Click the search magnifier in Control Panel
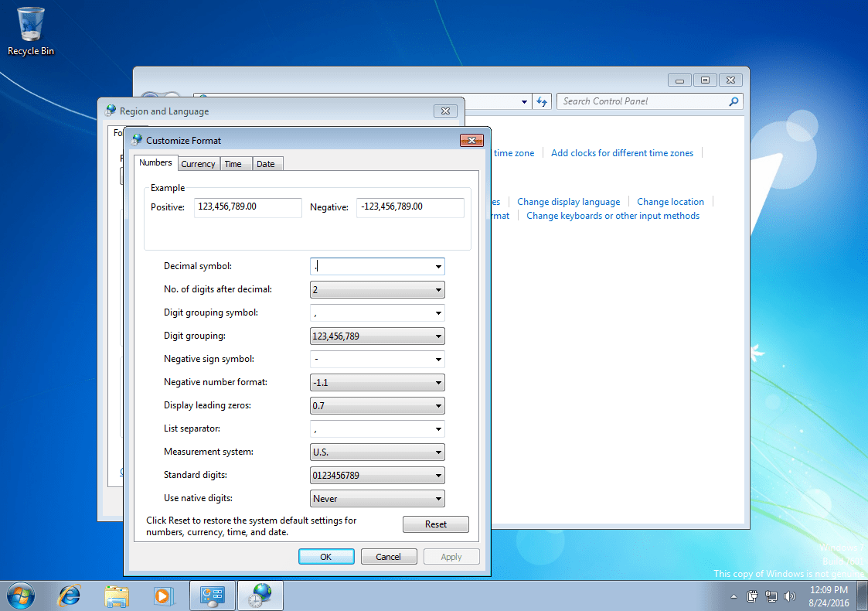The image size is (868, 611). [734, 101]
